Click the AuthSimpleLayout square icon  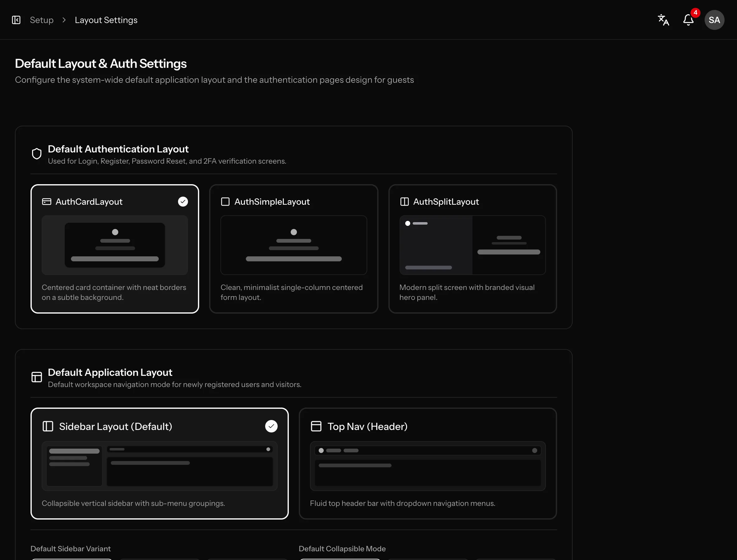point(225,202)
